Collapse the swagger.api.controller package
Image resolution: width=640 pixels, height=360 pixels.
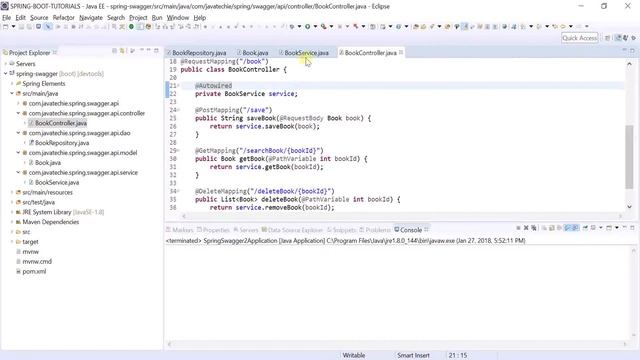tap(18, 113)
